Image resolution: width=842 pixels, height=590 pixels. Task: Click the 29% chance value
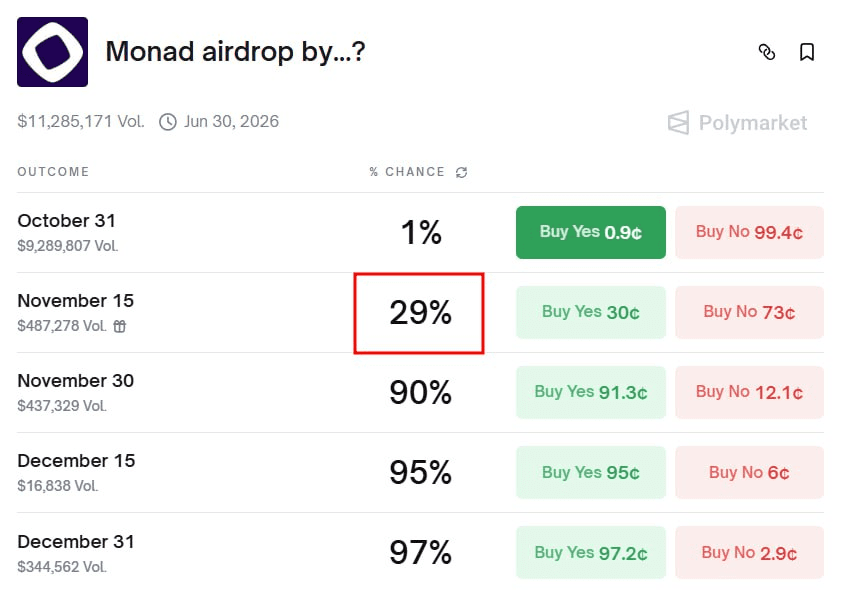click(420, 313)
